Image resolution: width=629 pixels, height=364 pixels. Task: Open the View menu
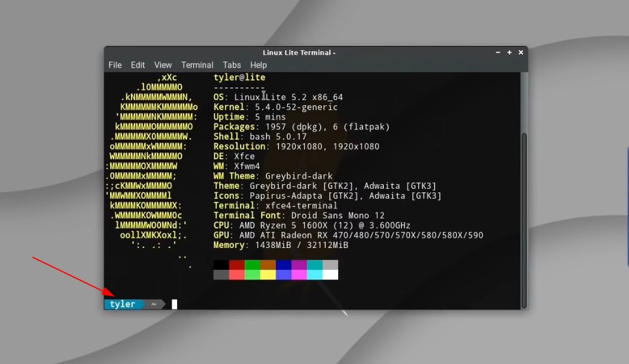click(163, 65)
